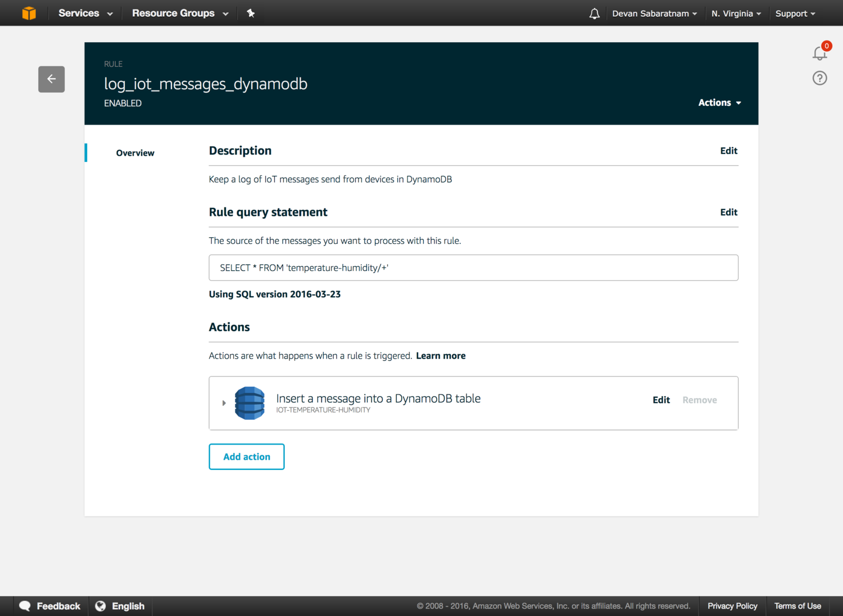Viewport: 843px width, 616px height.
Task: Edit the rule Description
Action: pos(729,151)
